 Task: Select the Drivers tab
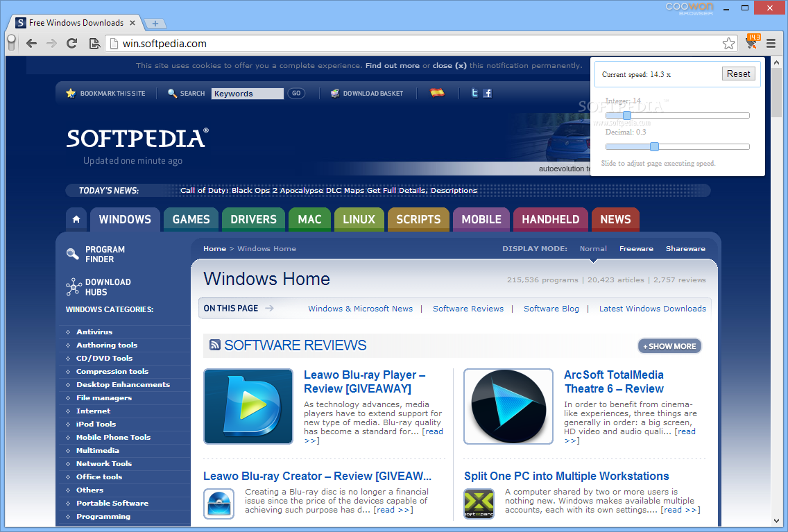[253, 220]
